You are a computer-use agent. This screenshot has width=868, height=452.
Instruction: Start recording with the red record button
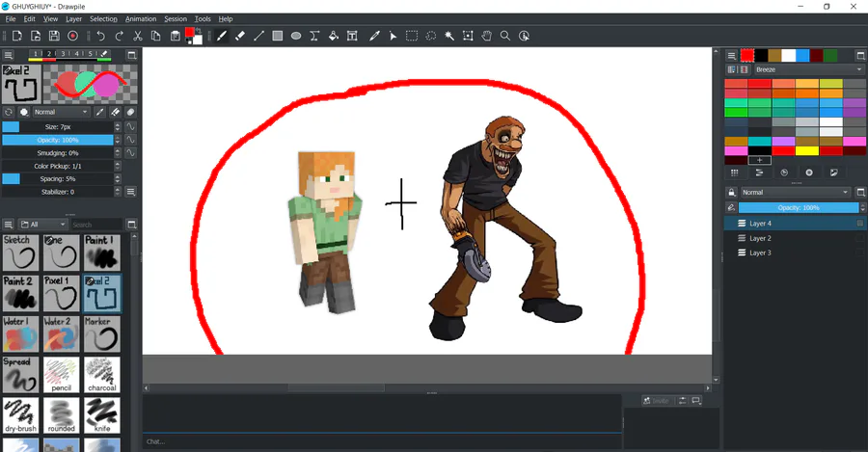[72, 36]
